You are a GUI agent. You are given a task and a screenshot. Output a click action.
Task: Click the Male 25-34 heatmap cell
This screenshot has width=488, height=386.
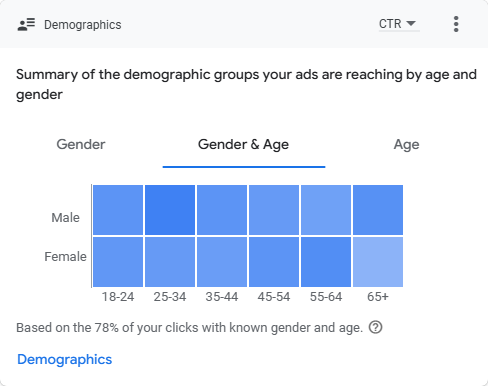tap(170, 210)
